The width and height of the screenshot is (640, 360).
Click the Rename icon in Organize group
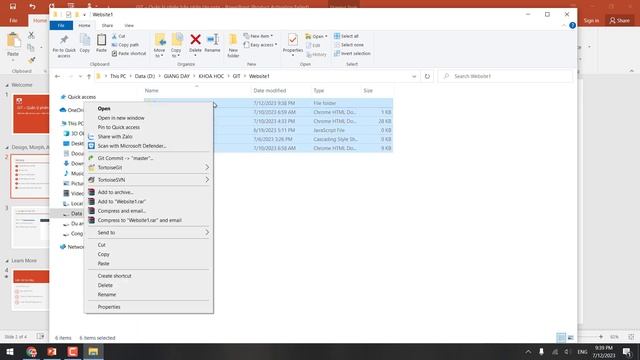[x=212, y=39]
